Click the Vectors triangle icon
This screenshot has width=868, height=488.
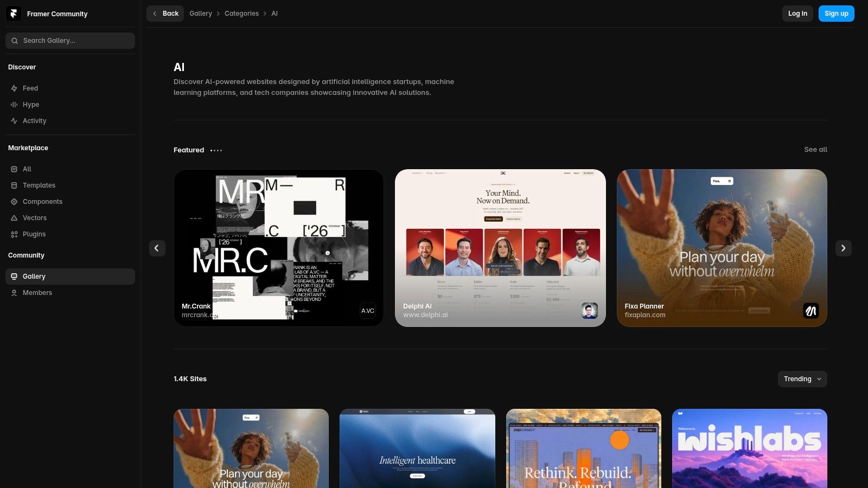[14, 218]
